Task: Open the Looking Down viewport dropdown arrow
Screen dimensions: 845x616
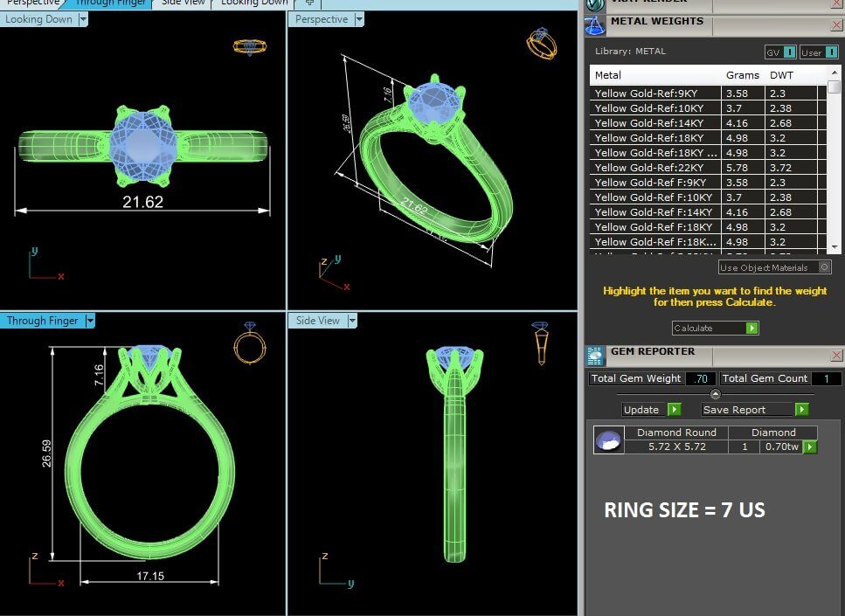Action: (83, 19)
